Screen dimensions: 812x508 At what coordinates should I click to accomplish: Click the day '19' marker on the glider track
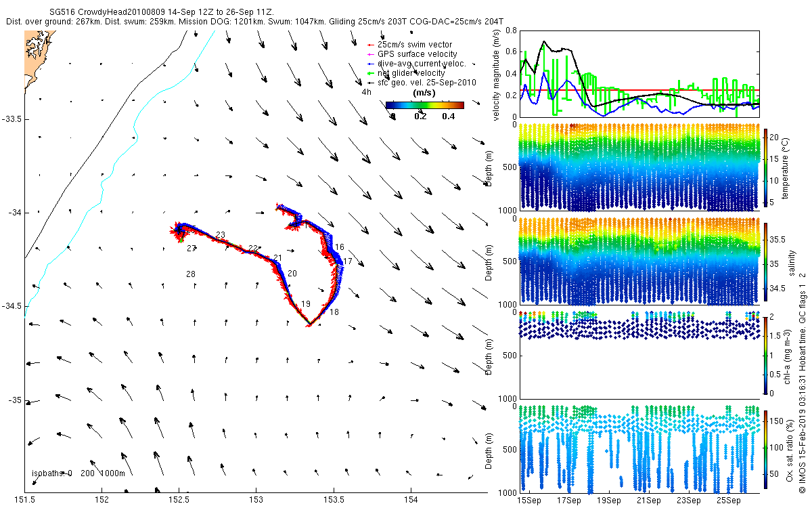click(x=306, y=304)
